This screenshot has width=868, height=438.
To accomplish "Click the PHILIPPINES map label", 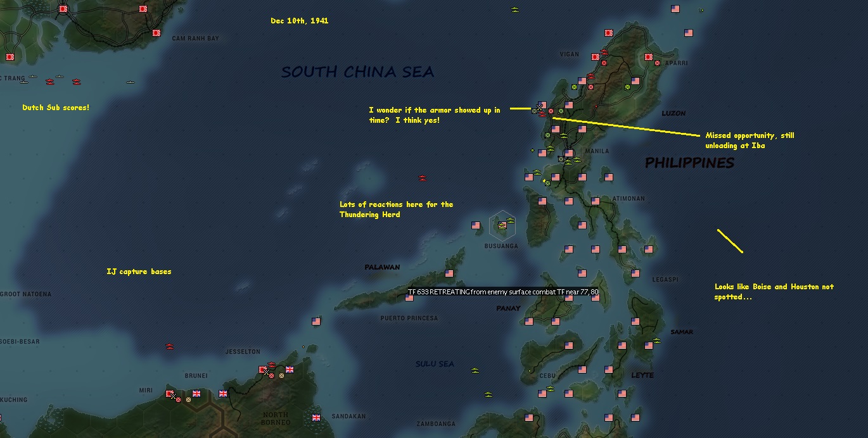I will (x=689, y=163).
